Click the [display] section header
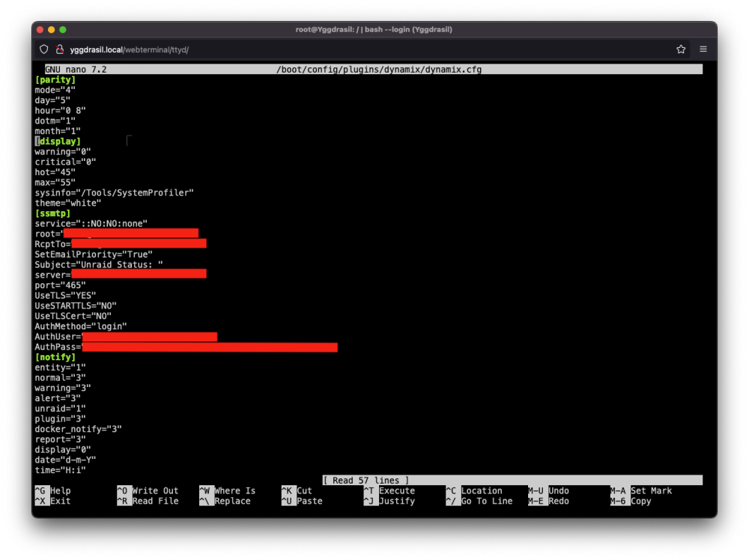 pyautogui.click(x=58, y=141)
